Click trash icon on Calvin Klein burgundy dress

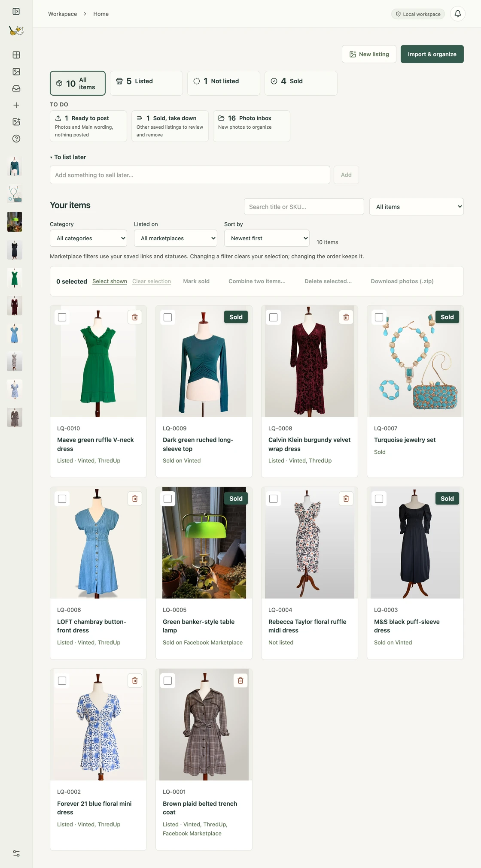pyautogui.click(x=346, y=317)
